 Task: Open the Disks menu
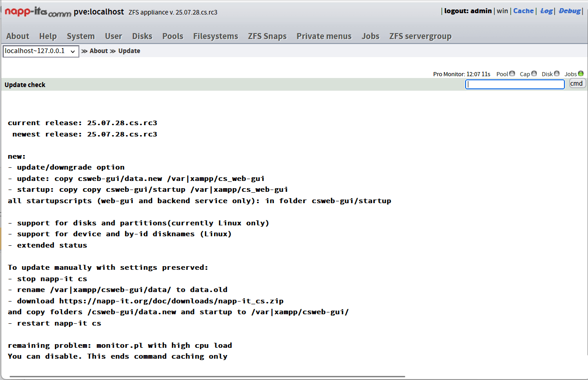click(142, 36)
